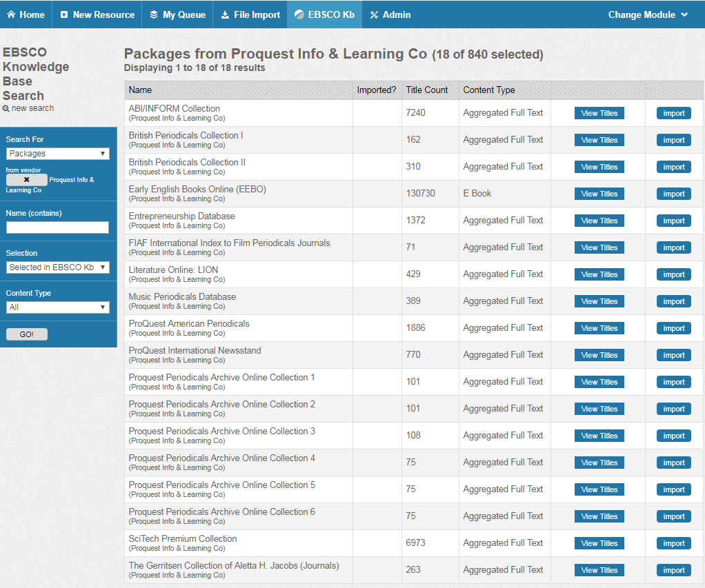Viewport: 705px width, 588px height.
Task: Select the Entrepreneurship Database name text
Action: pyautogui.click(x=181, y=216)
